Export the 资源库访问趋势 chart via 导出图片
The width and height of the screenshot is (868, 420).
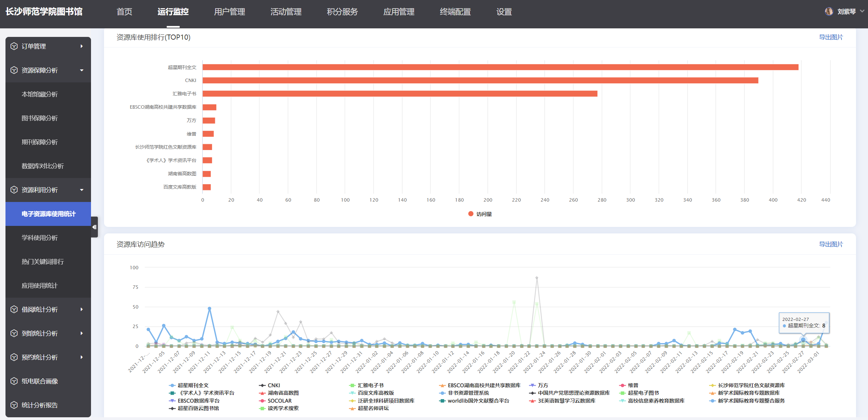tap(831, 244)
